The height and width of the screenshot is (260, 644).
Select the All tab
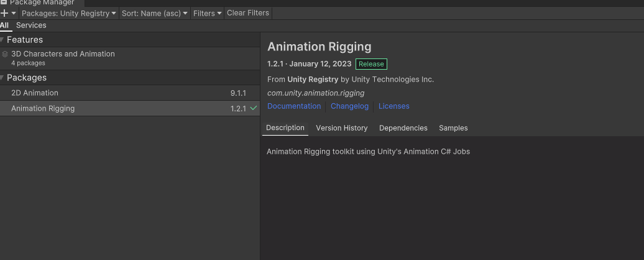[4, 26]
